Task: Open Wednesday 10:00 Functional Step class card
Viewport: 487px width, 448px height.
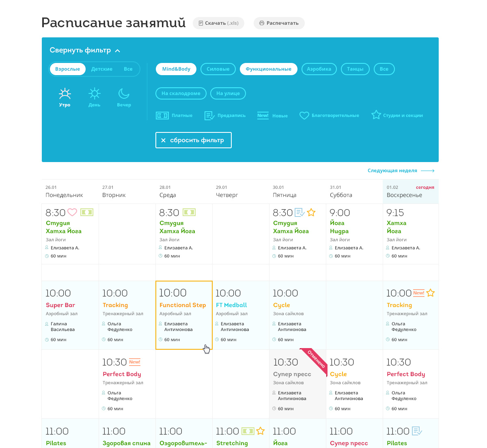Action: coord(184,315)
